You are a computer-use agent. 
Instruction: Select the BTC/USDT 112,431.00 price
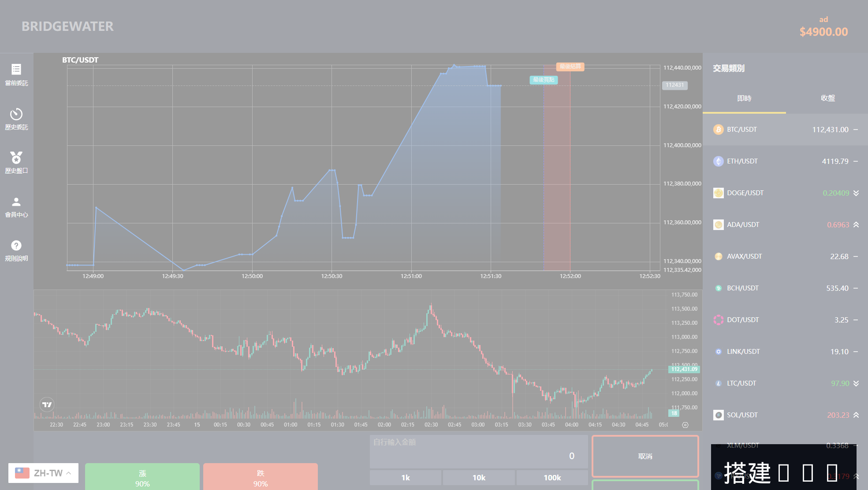(830, 130)
